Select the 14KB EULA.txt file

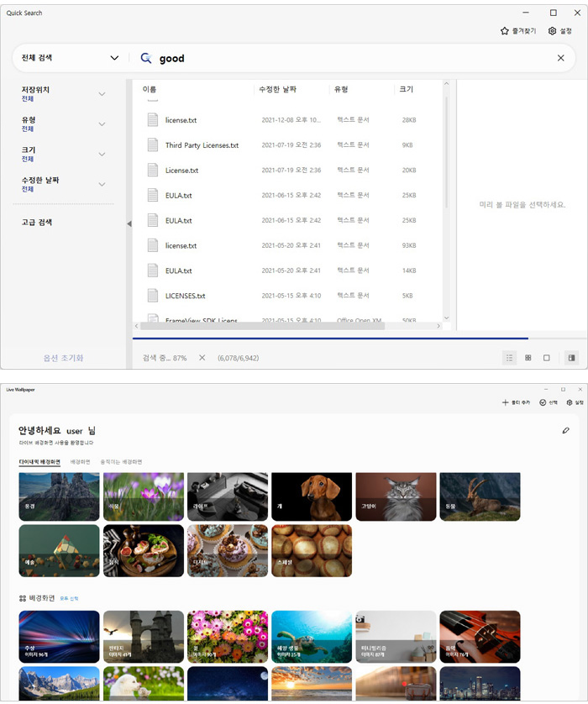pos(287,271)
